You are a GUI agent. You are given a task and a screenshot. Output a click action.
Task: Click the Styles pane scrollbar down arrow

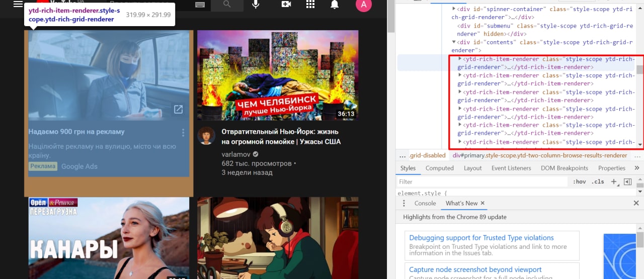[x=640, y=192]
